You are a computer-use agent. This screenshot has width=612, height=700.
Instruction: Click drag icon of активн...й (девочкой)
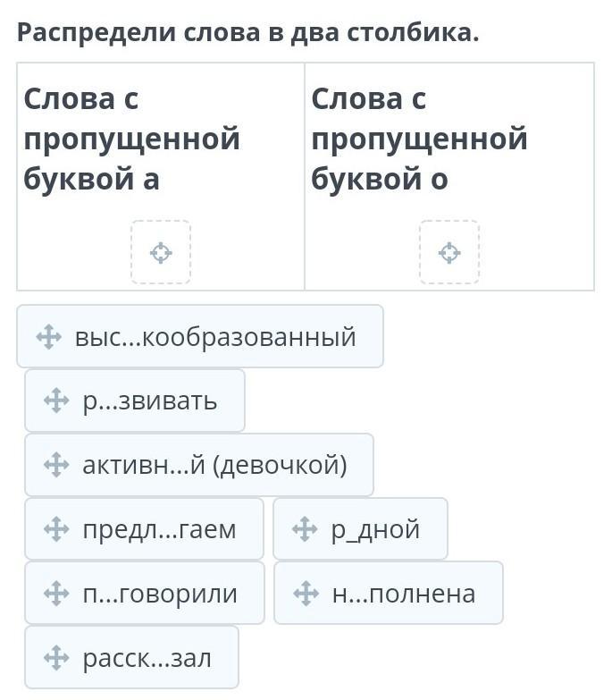56,465
